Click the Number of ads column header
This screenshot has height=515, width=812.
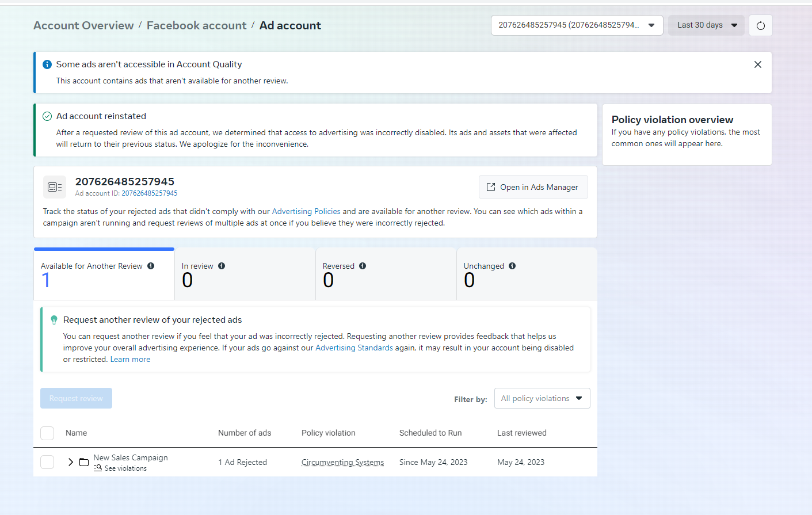[x=245, y=433]
